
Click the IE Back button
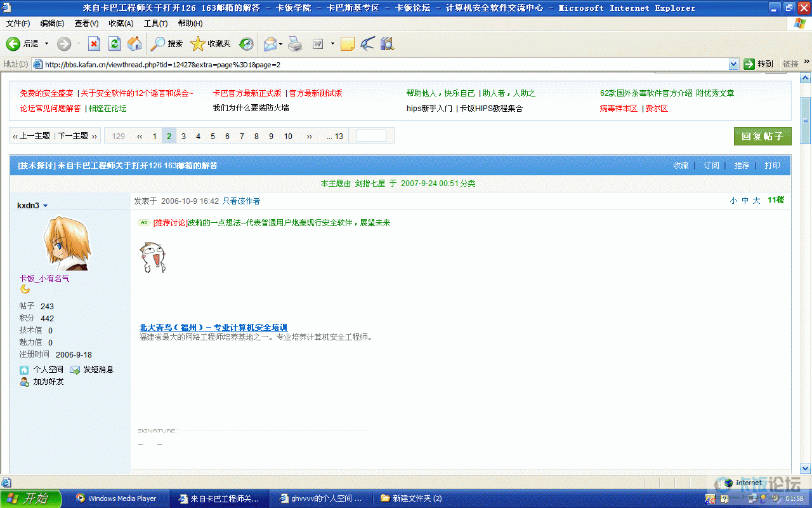(x=22, y=44)
